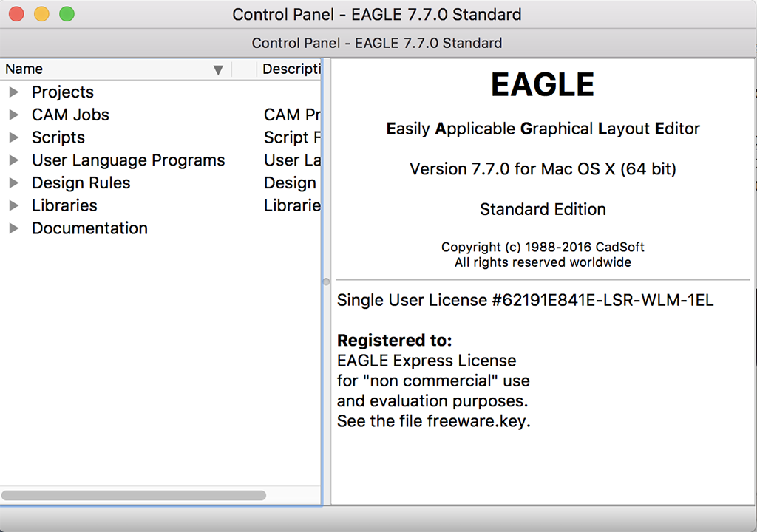Expand the User Language Programs triangle
The width and height of the screenshot is (757, 532).
(14, 160)
